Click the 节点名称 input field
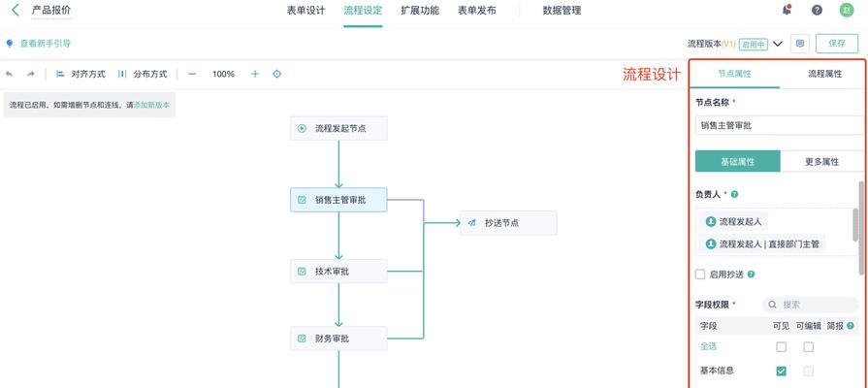 pyautogui.click(x=780, y=125)
